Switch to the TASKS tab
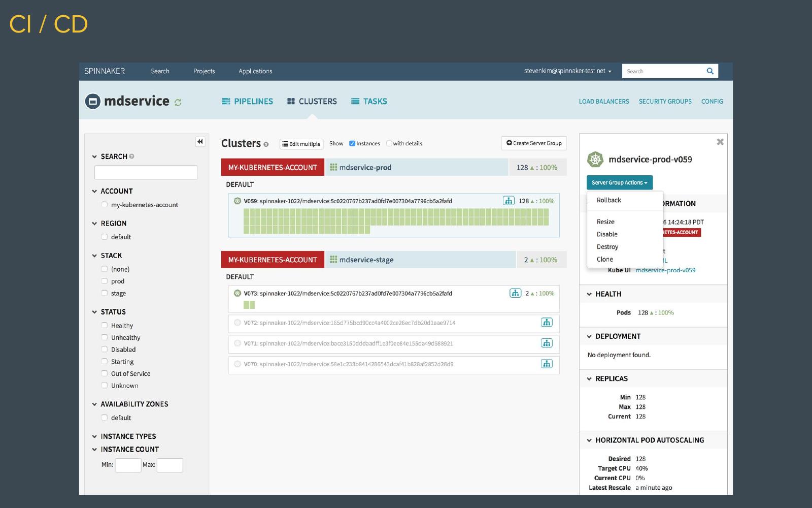Image resolution: width=812 pixels, height=508 pixels. (369, 102)
